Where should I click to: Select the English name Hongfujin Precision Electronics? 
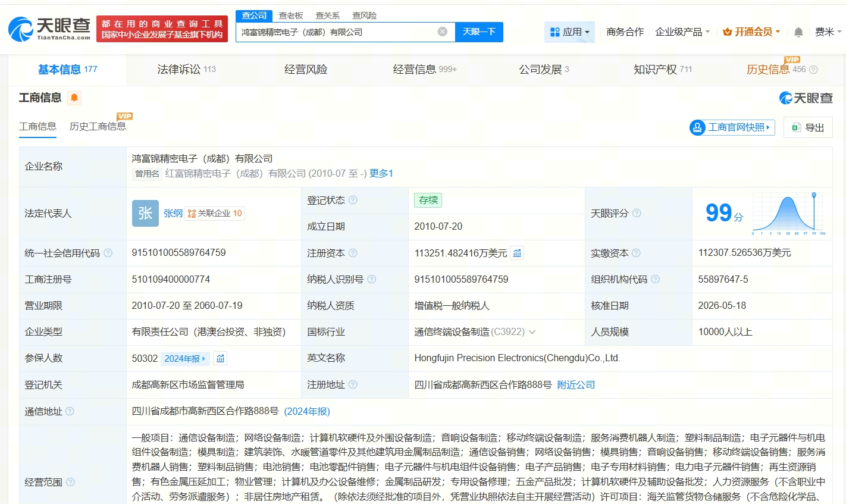click(518, 358)
